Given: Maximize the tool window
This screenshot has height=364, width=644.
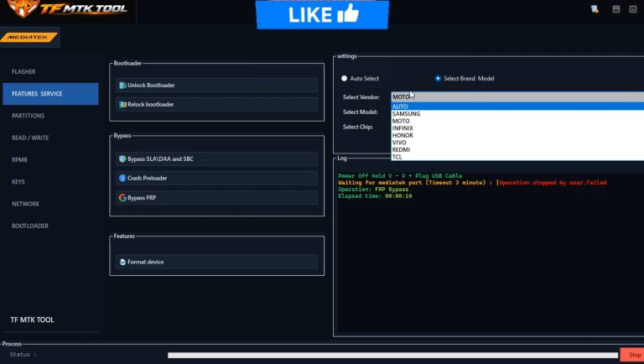Looking at the screenshot, I should [x=633, y=9].
